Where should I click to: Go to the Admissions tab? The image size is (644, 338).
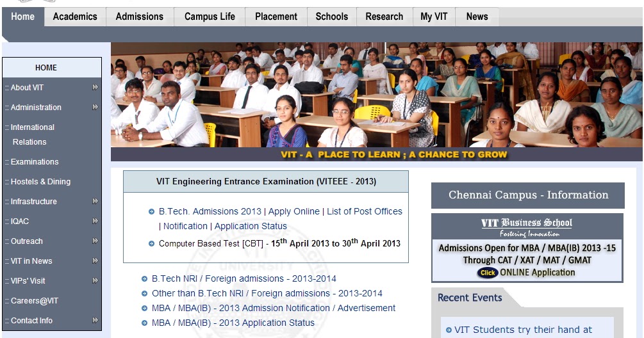(140, 17)
